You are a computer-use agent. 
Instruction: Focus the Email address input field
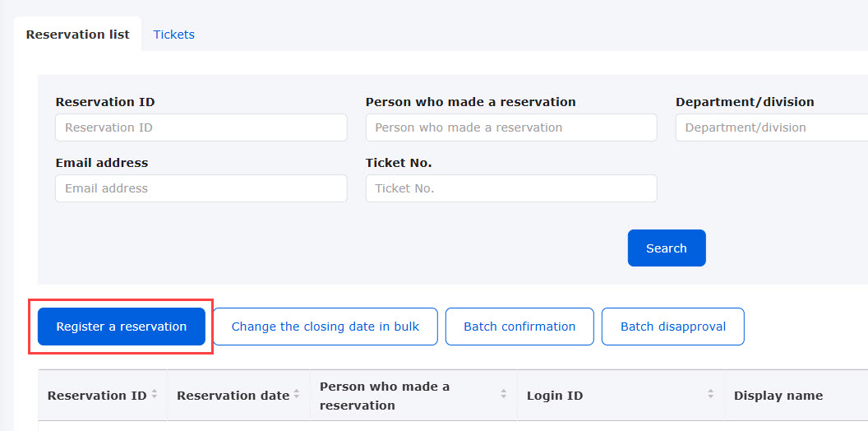point(201,188)
